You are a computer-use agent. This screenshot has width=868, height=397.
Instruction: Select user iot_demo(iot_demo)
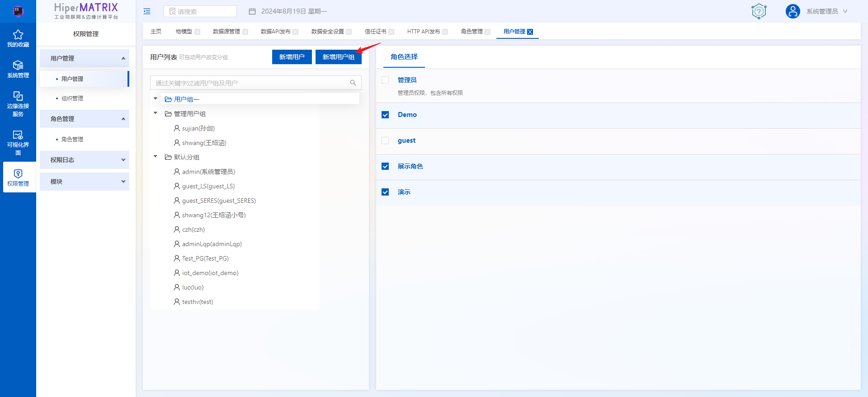click(x=210, y=273)
